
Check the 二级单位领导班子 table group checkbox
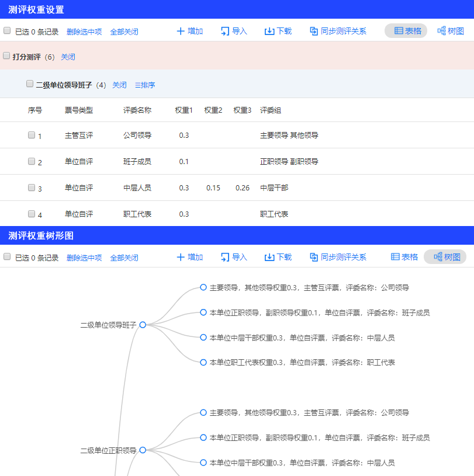coord(30,84)
